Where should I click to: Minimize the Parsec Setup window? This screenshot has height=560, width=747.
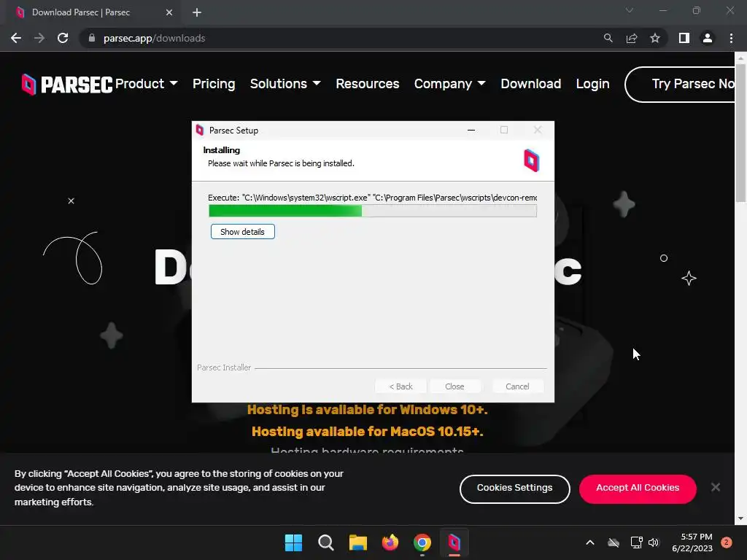tap(471, 130)
